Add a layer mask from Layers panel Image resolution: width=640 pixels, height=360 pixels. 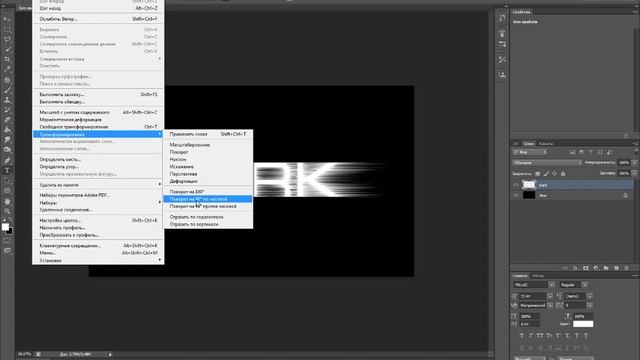tap(586, 268)
